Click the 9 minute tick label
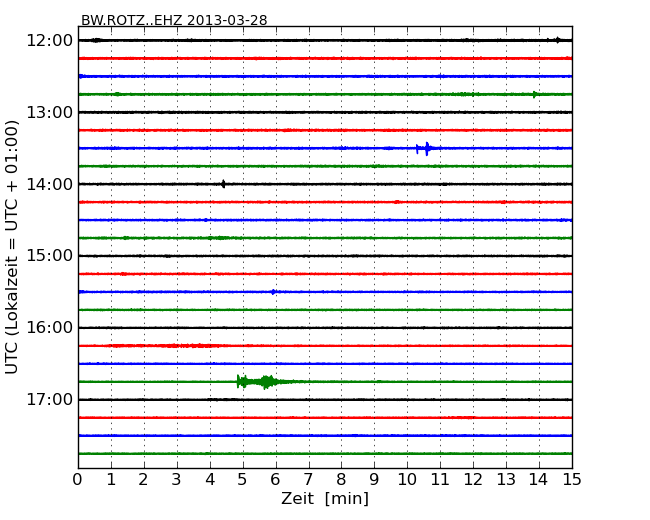Viewport: 650px width, 520px height. tap(374, 480)
